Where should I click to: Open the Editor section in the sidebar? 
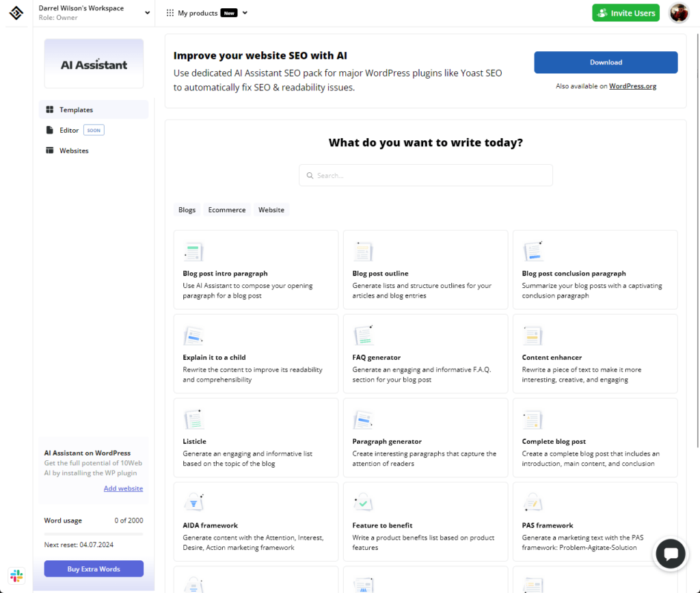94,130
